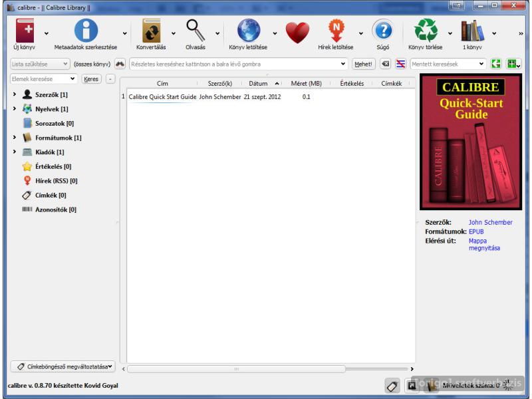This screenshot has height=399, width=532.
Task: Click the Új könyv add book icon
Action: click(x=25, y=31)
